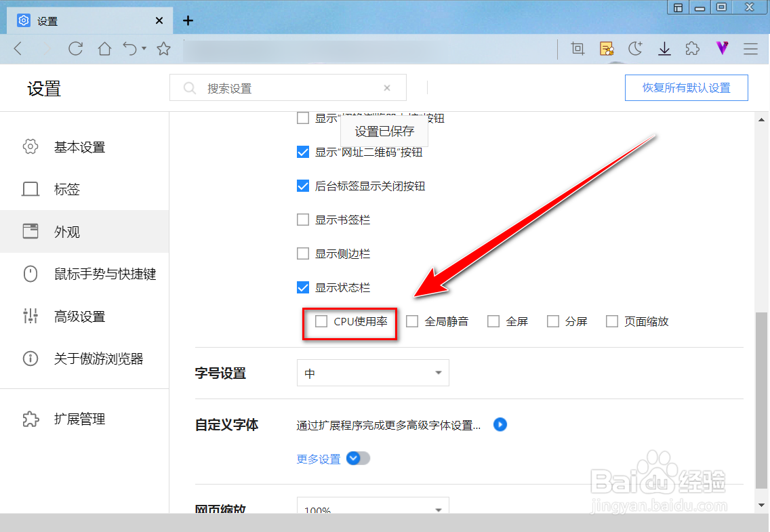Click 恢复所有默认设置 button
770x532 pixels.
[686, 87]
